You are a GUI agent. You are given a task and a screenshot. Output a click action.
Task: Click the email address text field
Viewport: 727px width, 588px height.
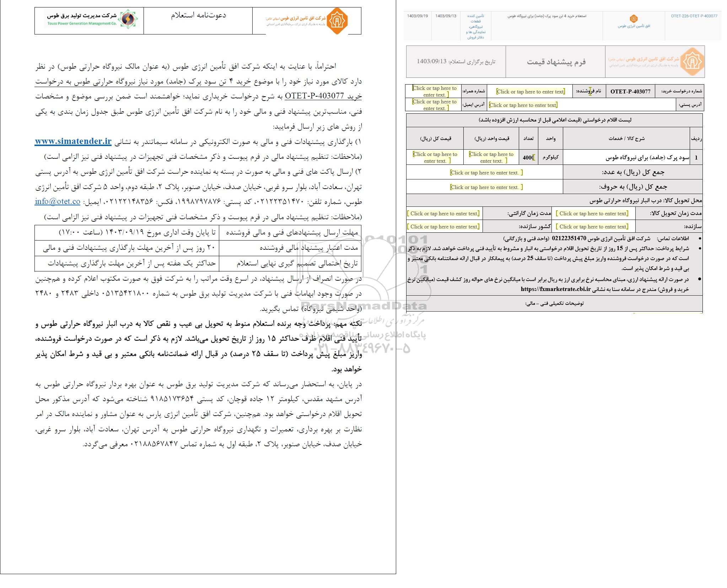point(434,105)
